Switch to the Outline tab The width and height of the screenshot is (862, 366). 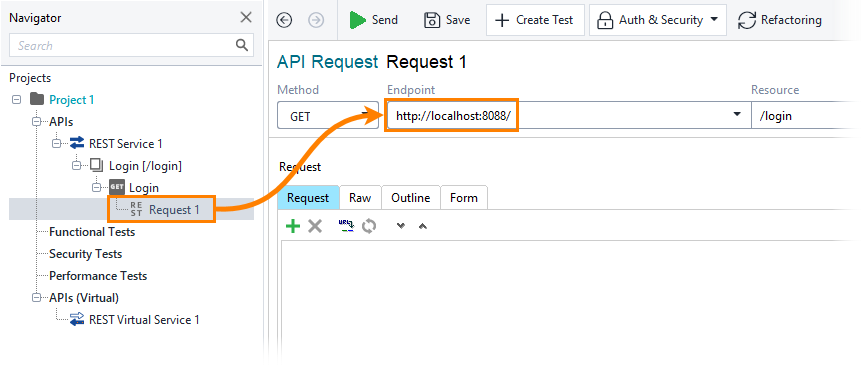(411, 197)
